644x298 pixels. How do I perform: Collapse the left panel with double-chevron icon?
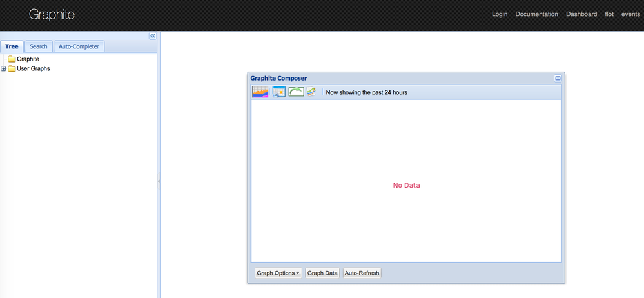click(153, 36)
